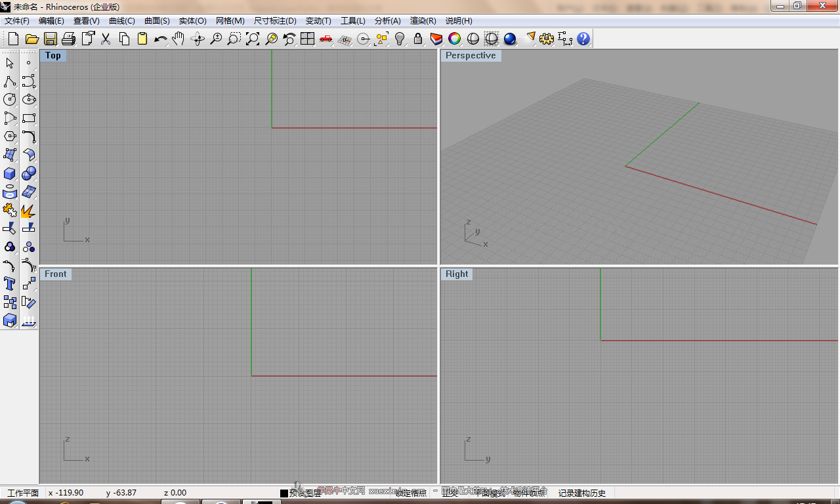Viewport: 840px width, 504px height.
Task: Open the 曲线(C) menu
Action: pos(122,21)
